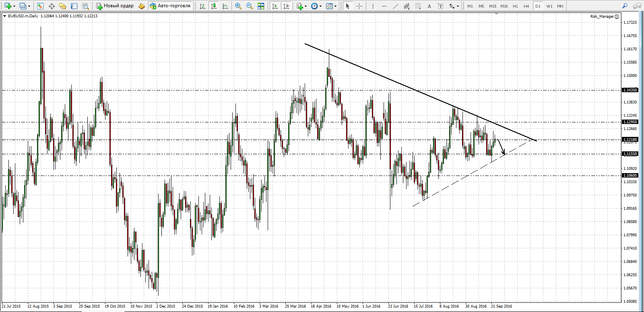Switch to the MN monthly timeframe
Viewport: 644px width, 312px height.
(x=560, y=6)
